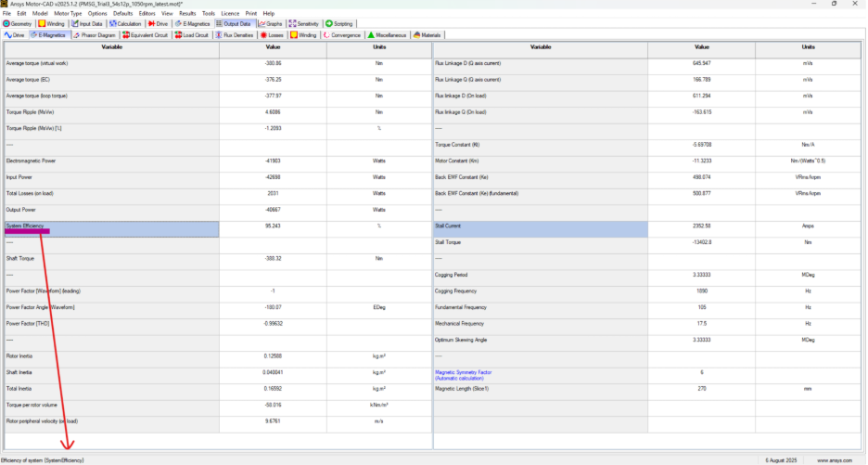Select the Graphs tab
The height and width of the screenshot is (465, 868).
[272, 23]
